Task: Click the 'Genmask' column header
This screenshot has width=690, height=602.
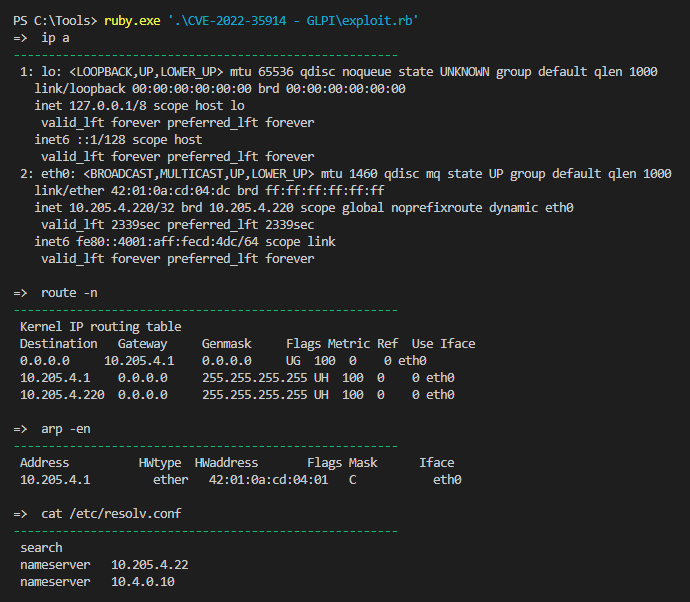Action: click(226, 344)
